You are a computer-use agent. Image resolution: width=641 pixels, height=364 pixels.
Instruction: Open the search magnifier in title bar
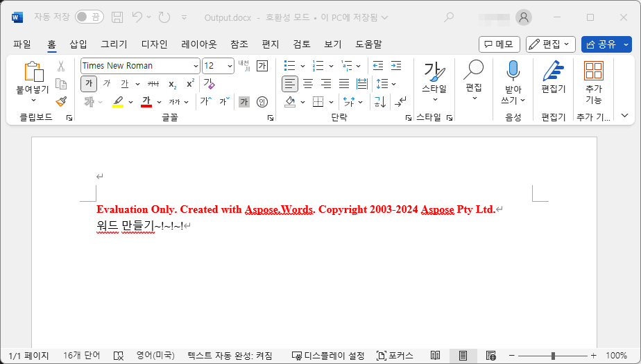[449, 17]
